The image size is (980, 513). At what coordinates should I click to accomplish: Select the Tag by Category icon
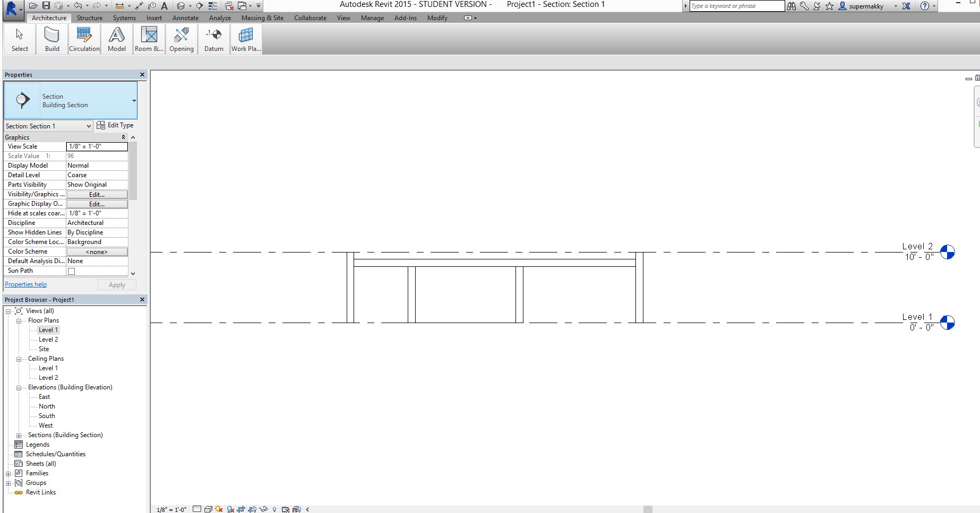152,6
